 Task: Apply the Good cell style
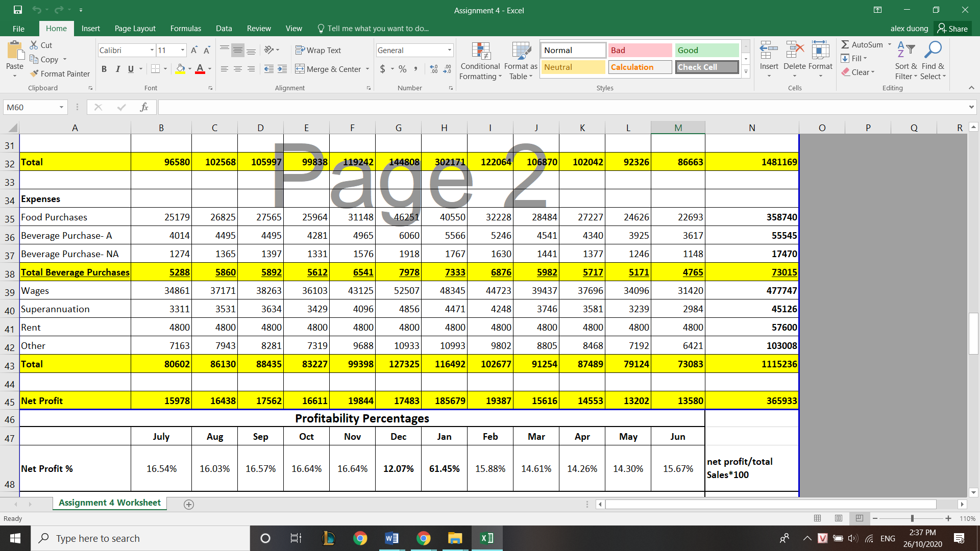[x=706, y=50]
